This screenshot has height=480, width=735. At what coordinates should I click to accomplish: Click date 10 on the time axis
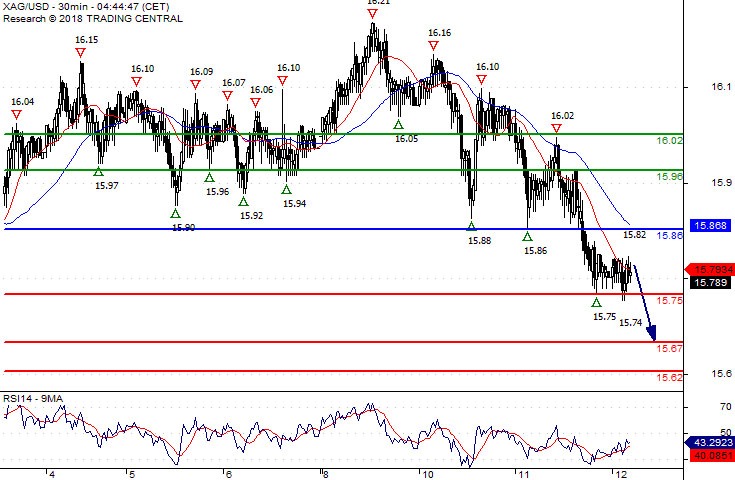(x=428, y=475)
